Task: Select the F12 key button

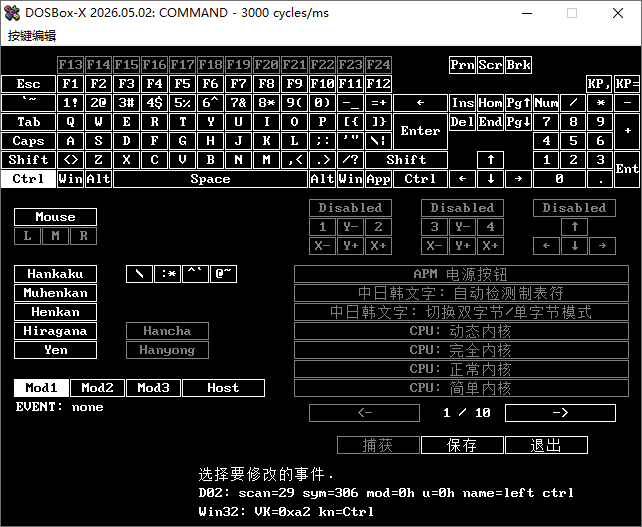Action: pyautogui.click(x=378, y=84)
